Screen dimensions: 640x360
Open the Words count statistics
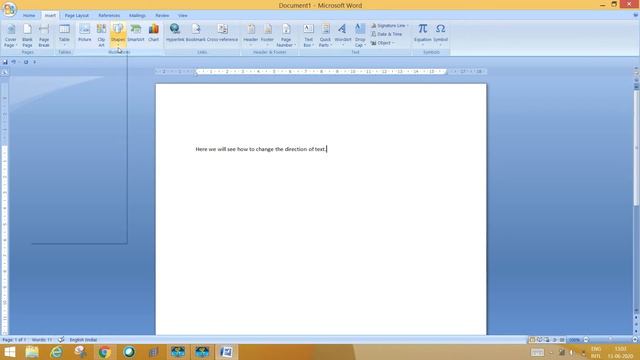[42, 340]
